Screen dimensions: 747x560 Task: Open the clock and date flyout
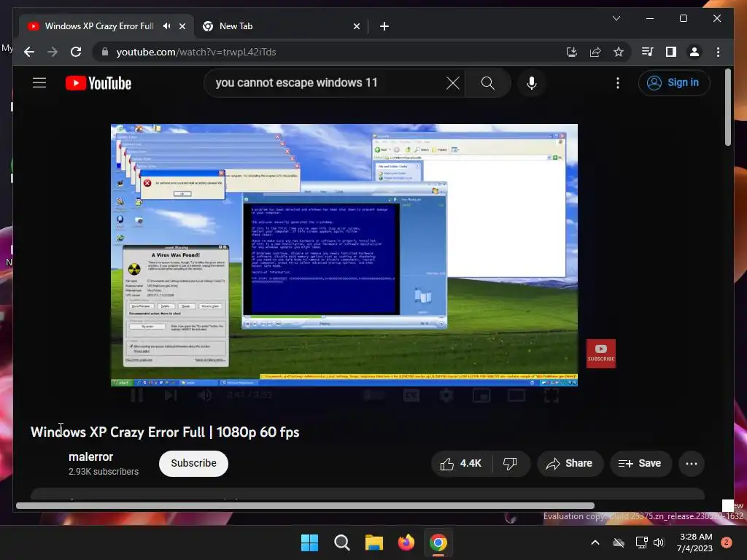[x=694, y=542]
